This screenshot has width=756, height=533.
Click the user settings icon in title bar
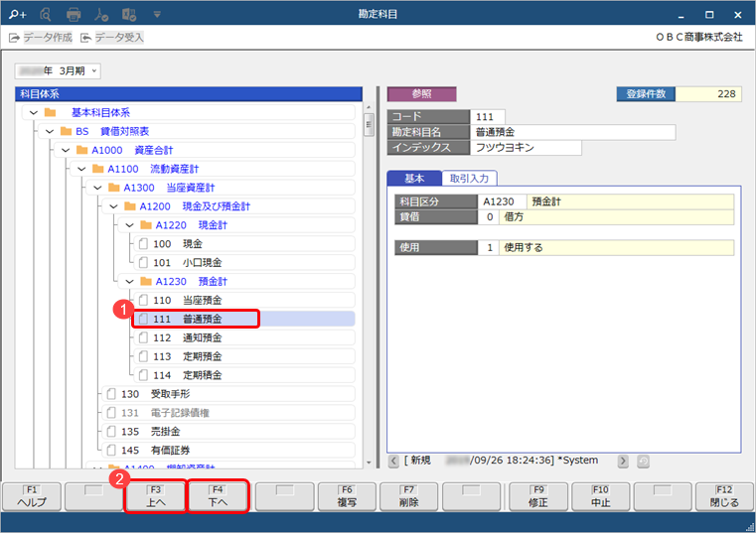(x=101, y=15)
